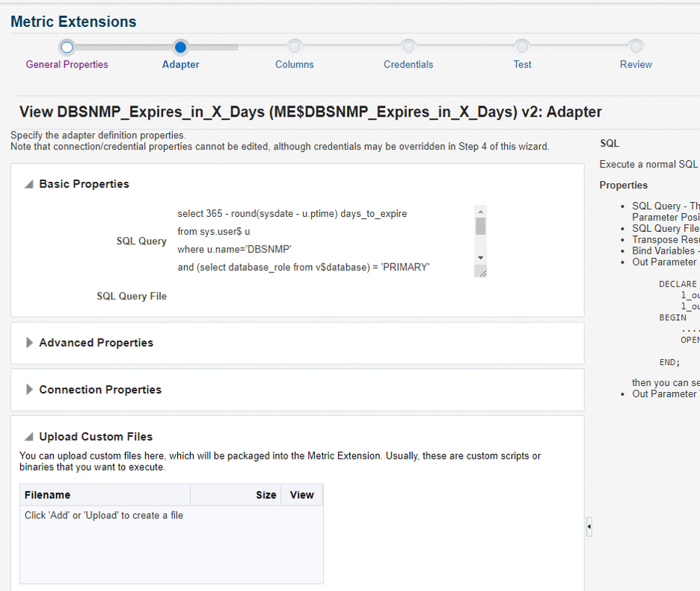The width and height of the screenshot is (700, 591).
Task: Click the Review step circle marker
Action: 636,47
